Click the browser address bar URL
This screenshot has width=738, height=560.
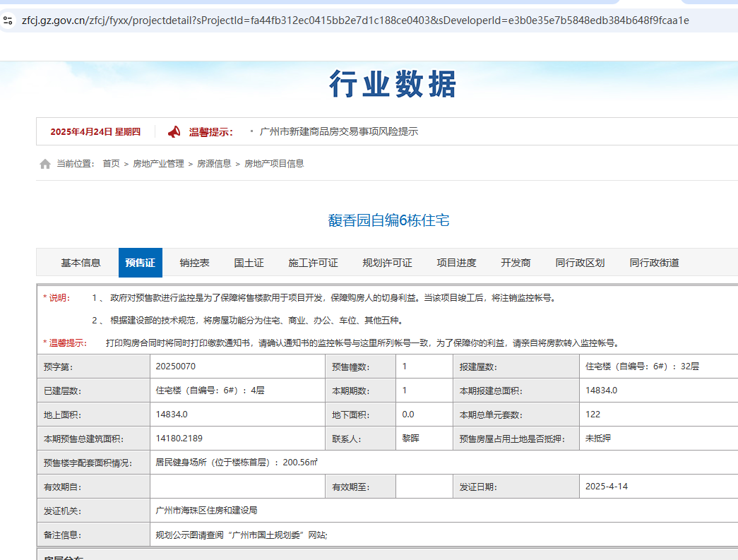355,20
